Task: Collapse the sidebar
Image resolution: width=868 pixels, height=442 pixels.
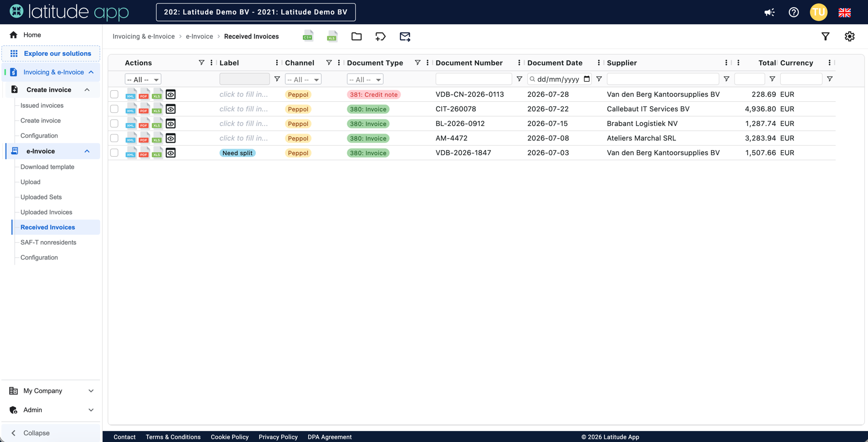Action: pyautogui.click(x=51, y=433)
